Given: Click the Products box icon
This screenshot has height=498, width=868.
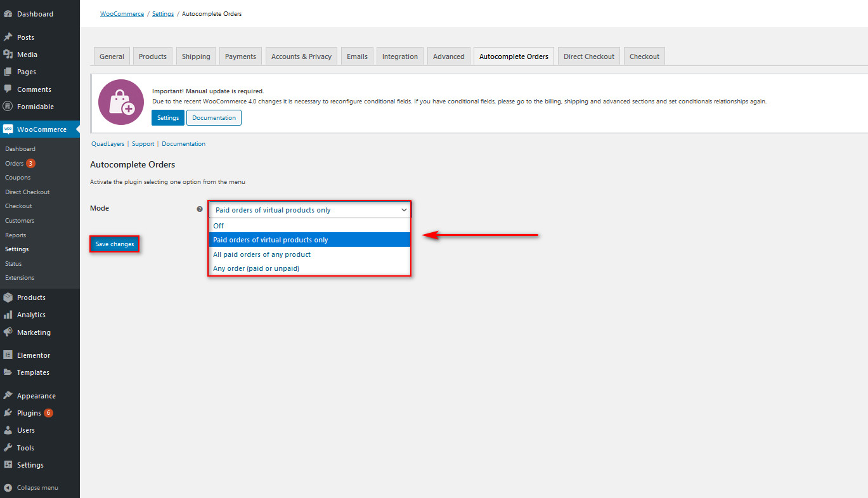Looking at the screenshot, I should [8, 298].
